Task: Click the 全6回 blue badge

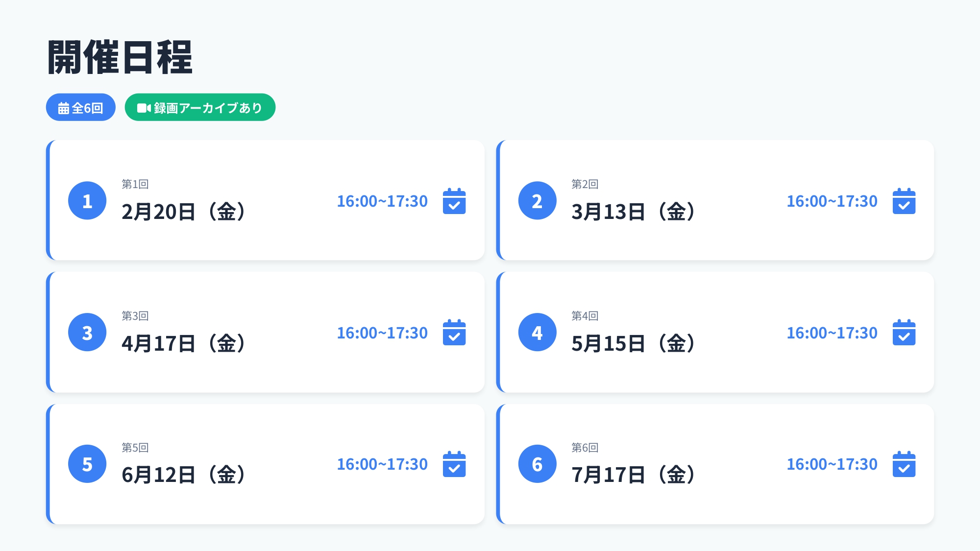Action: click(81, 107)
